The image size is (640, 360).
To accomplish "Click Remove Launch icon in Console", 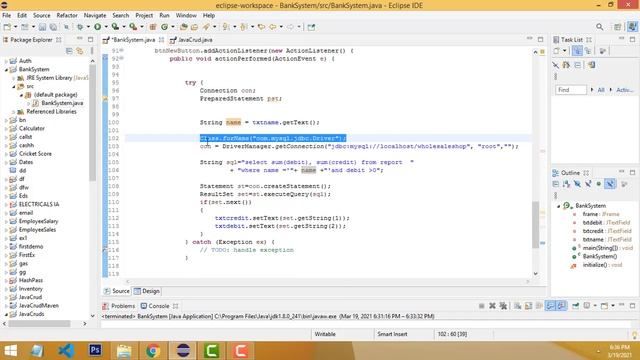I will 492,306.
